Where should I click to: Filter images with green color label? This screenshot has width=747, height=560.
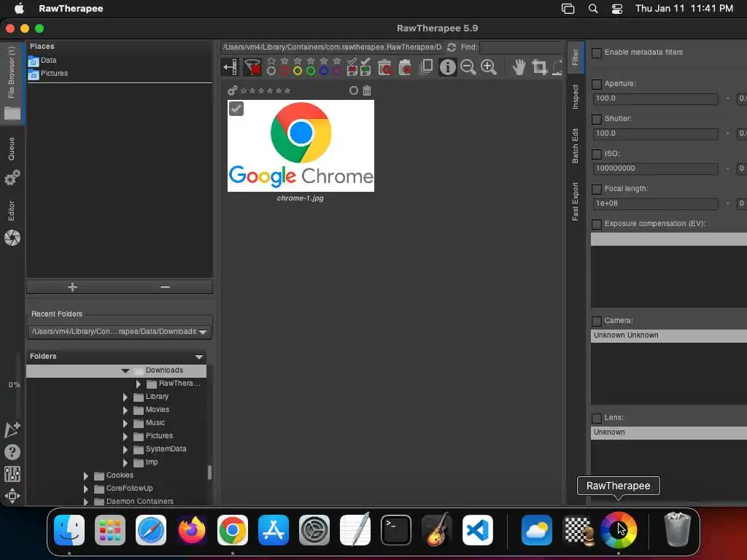coord(311,71)
